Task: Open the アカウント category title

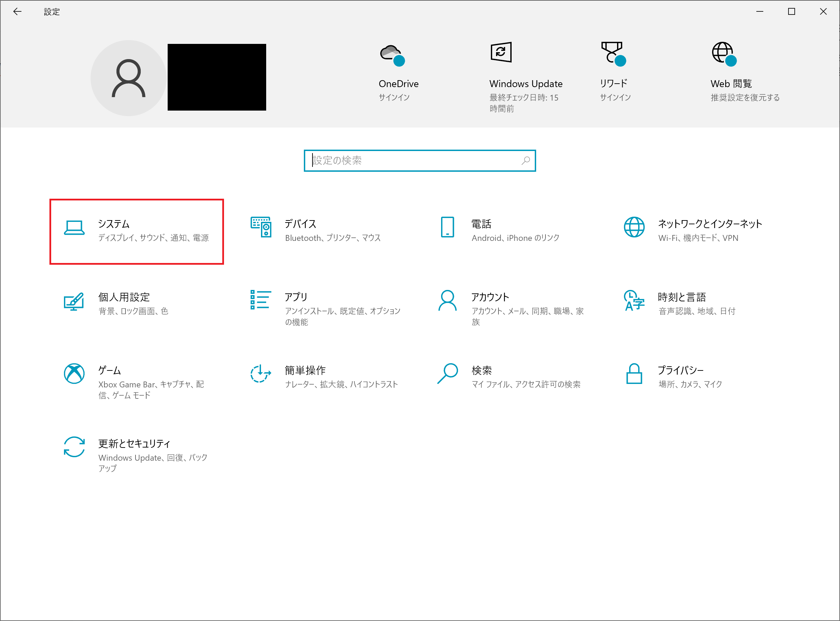Action: (x=490, y=297)
